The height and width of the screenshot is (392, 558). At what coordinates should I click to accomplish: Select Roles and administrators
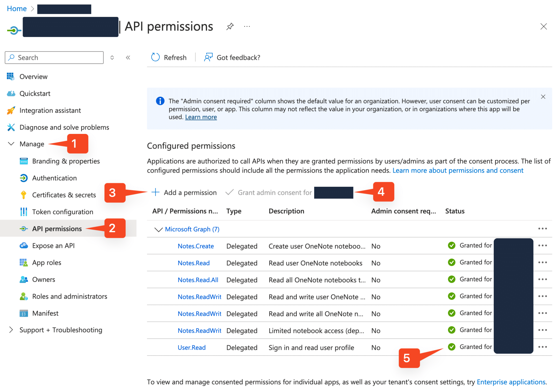point(70,296)
